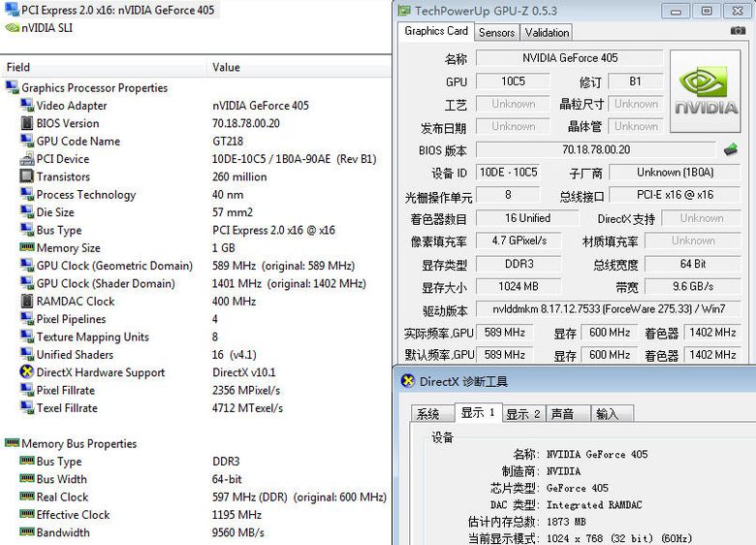The image size is (756, 545).
Task: Click the Texel Fillrate row icon
Action: tap(27, 407)
